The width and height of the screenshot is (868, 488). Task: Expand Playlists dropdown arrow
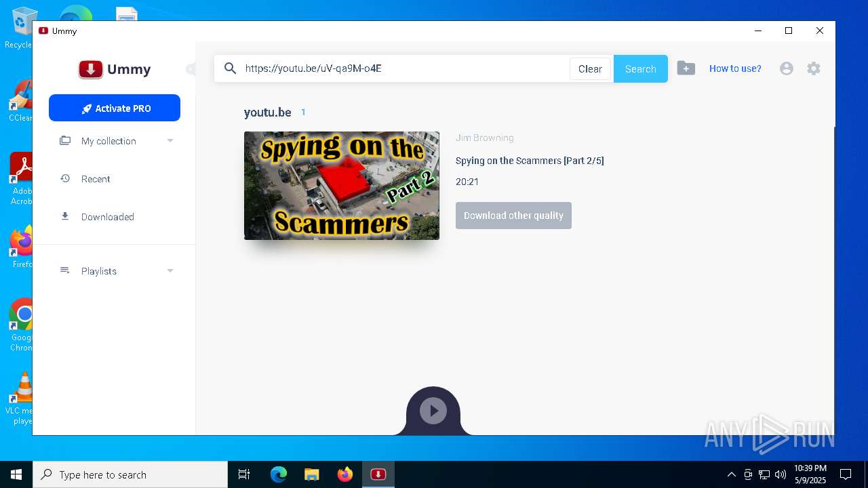[170, 271]
